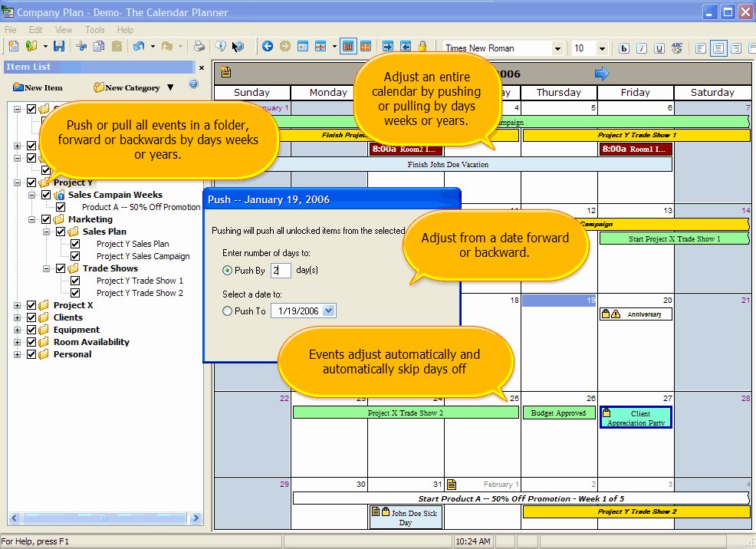
Task: Uncheck the Marketing folder checkbox
Action: click(x=46, y=219)
